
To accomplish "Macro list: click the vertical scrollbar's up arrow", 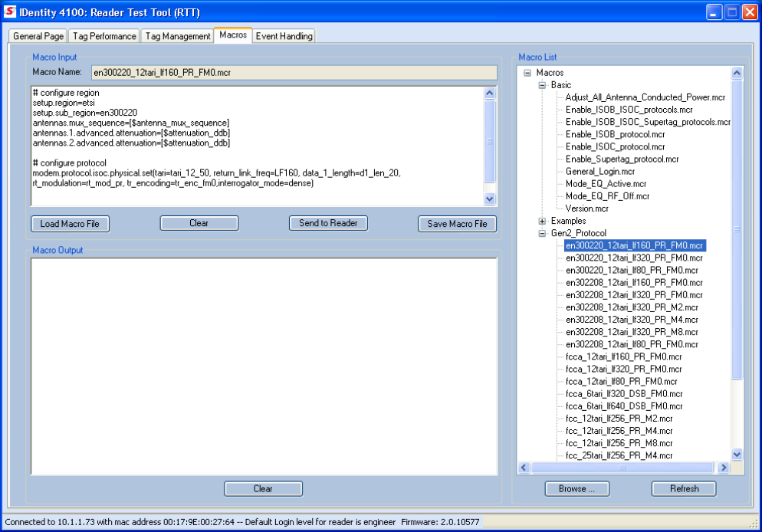I will pos(737,73).
